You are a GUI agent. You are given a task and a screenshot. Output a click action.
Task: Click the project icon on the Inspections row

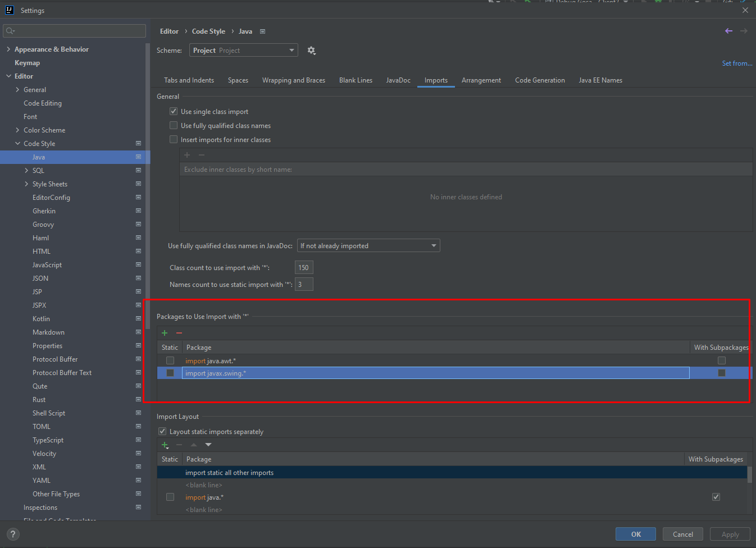click(x=138, y=508)
